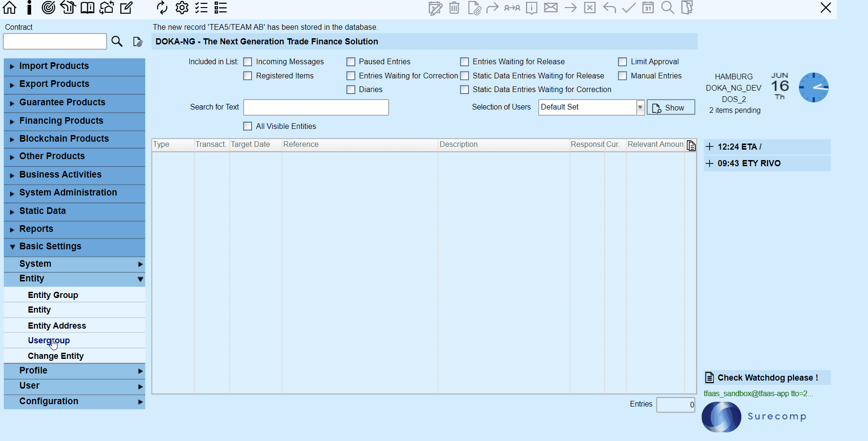Click the magnifier icon in top toolbar
The image size is (868, 441).
[x=668, y=8]
